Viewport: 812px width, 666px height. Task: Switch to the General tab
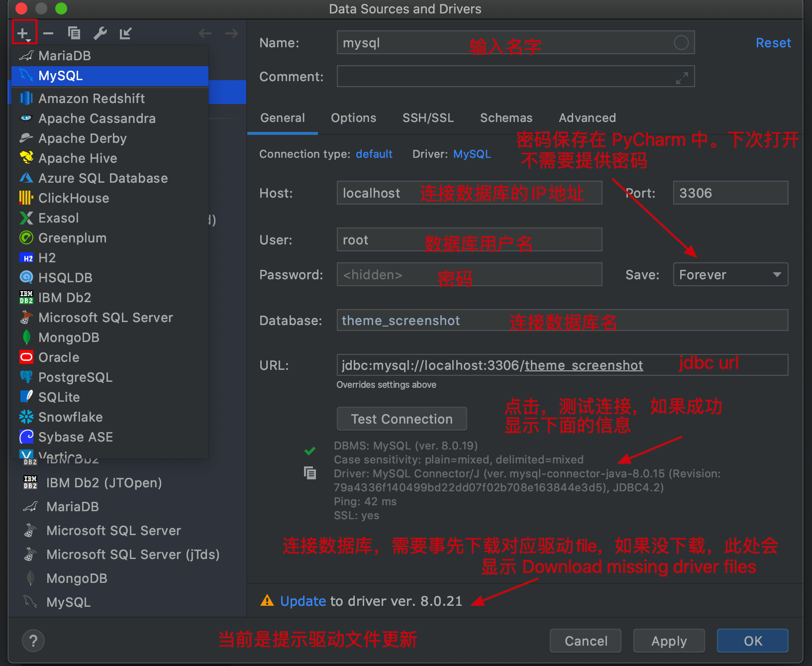pos(283,118)
